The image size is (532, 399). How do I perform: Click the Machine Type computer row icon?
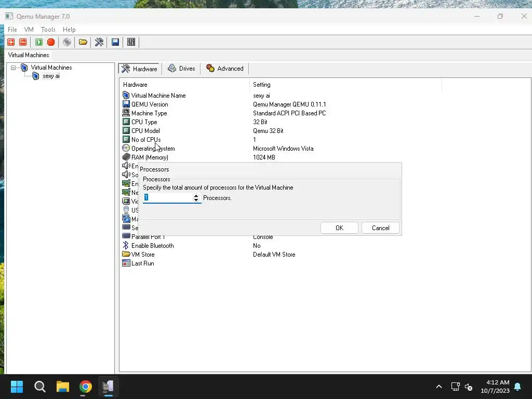(126, 113)
